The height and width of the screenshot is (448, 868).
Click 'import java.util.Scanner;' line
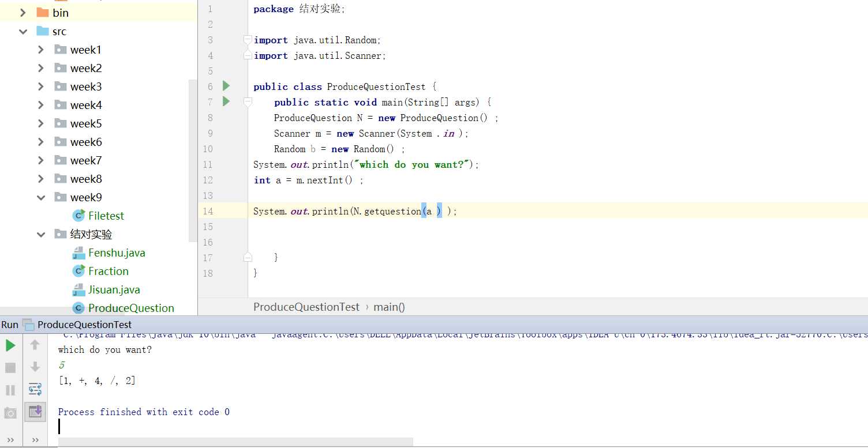tap(320, 55)
